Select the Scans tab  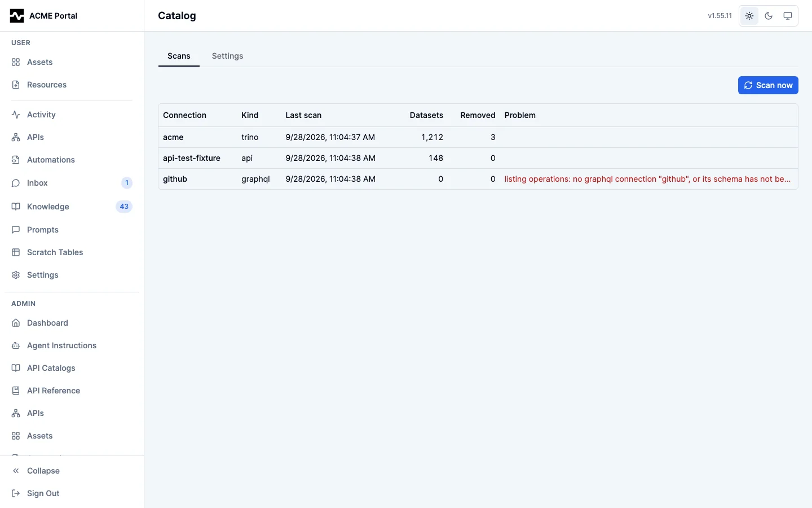tap(179, 56)
